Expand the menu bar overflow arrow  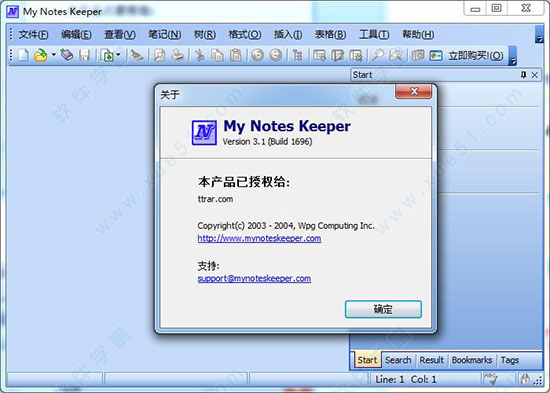pos(539,34)
